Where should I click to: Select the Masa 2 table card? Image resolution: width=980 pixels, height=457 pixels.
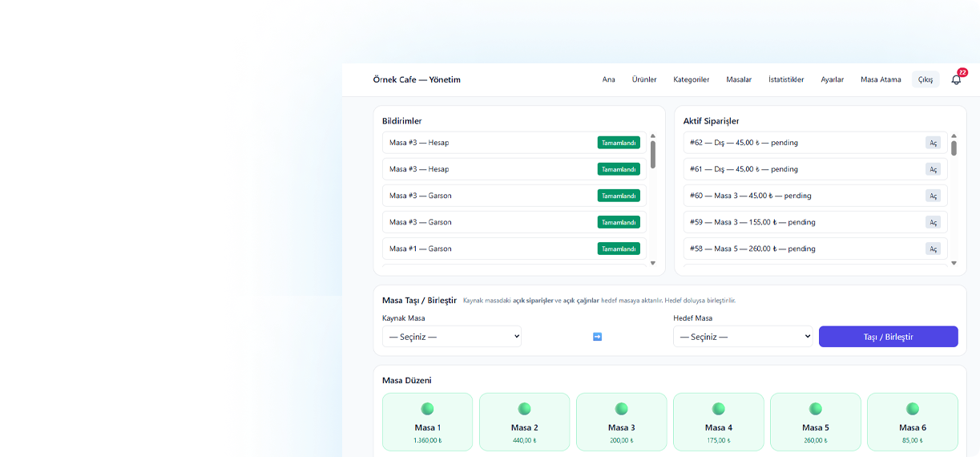tap(524, 422)
